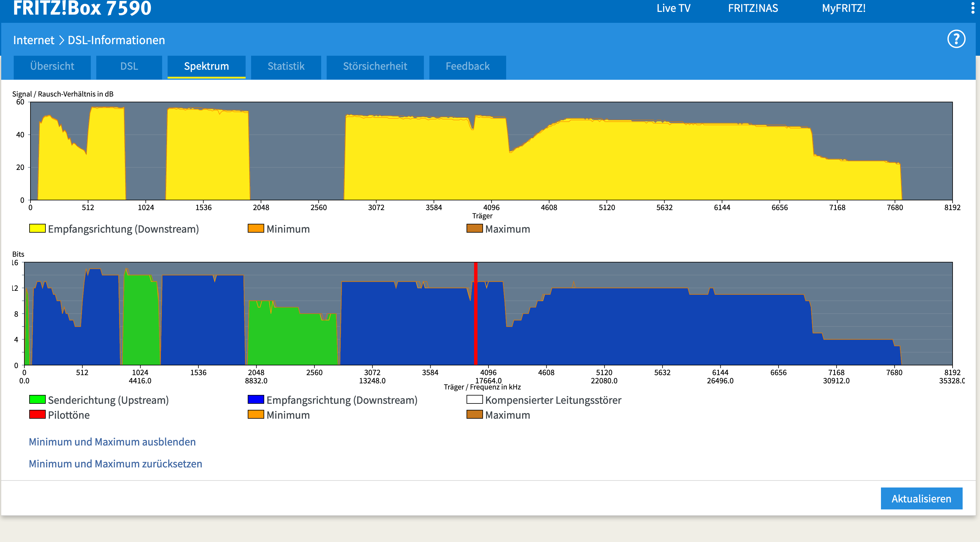Open the three-dot overflow menu

[972, 8]
